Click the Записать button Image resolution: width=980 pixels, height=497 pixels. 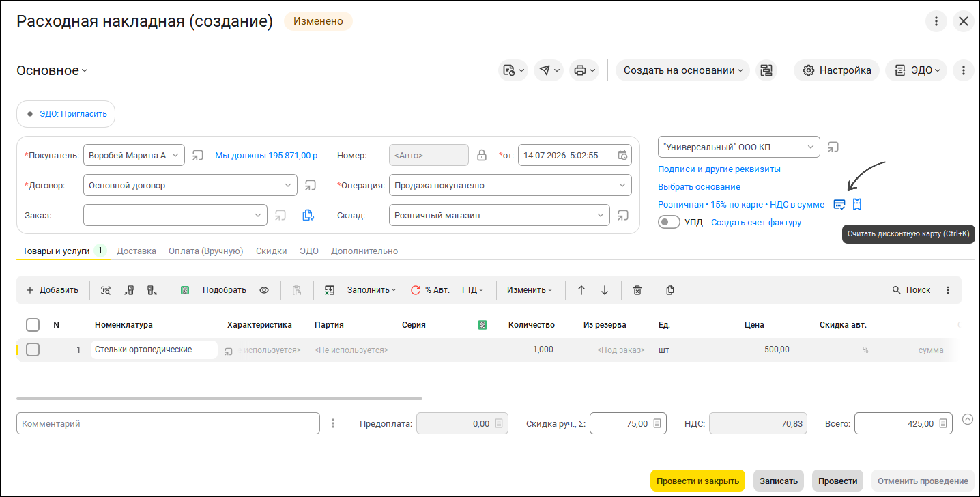click(x=779, y=481)
